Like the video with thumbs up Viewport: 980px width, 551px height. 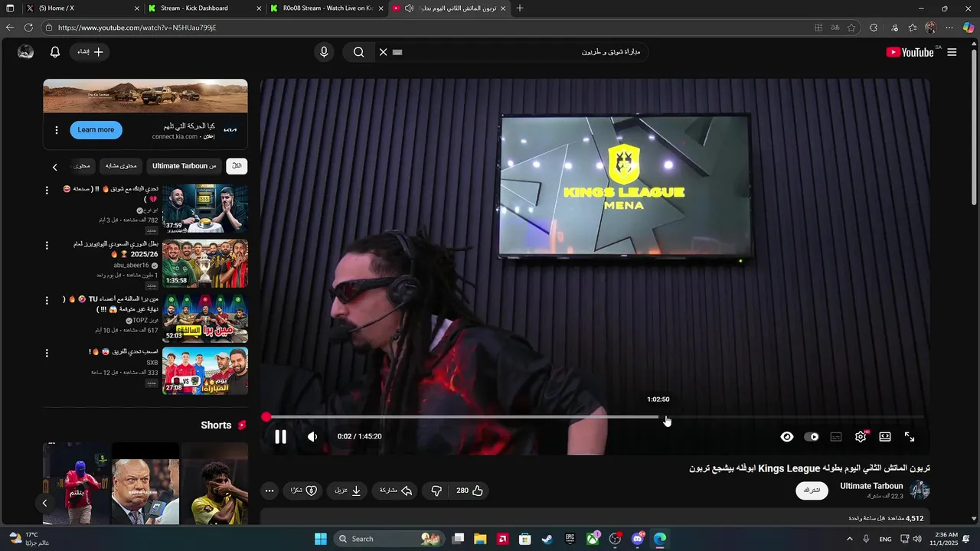(x=469, y=491)
